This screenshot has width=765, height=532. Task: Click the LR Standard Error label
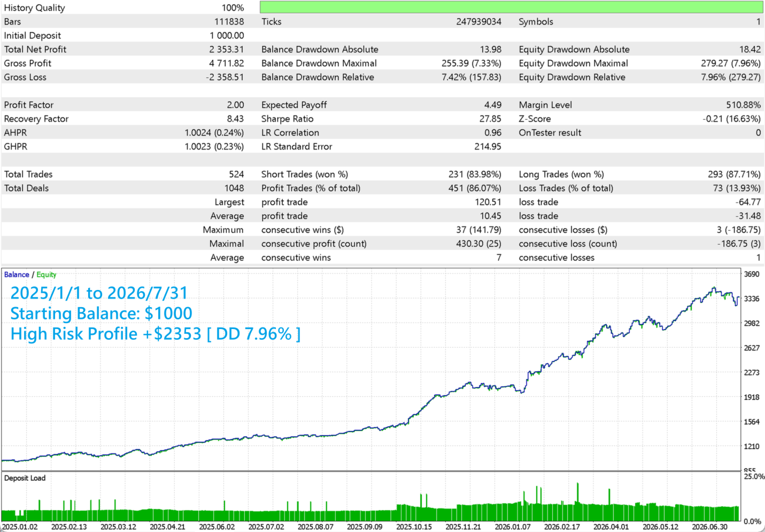coord(297,147)
